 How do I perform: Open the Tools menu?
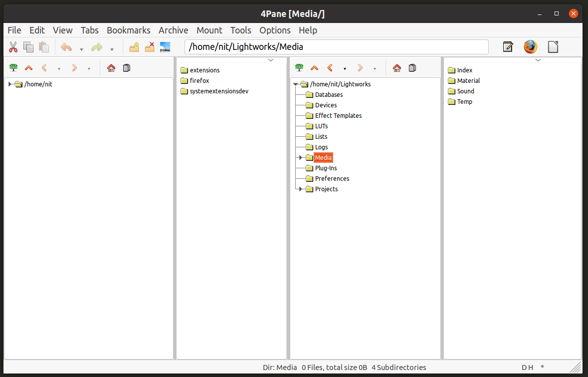tap(241, 30)
